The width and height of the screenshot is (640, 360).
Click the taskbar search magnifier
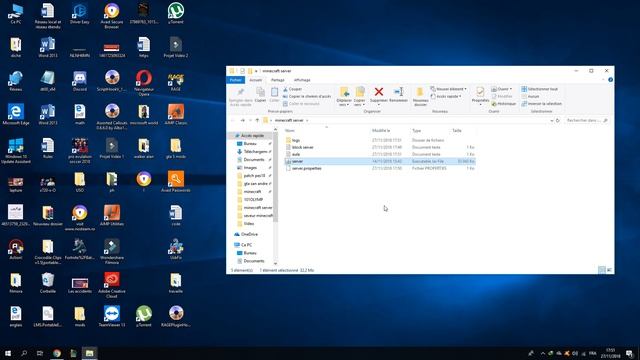pyautogui.click(x=24, y=353)
